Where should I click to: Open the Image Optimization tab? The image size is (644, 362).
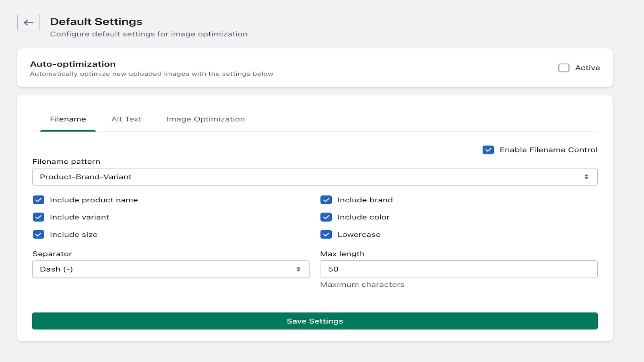click(205, 119)
